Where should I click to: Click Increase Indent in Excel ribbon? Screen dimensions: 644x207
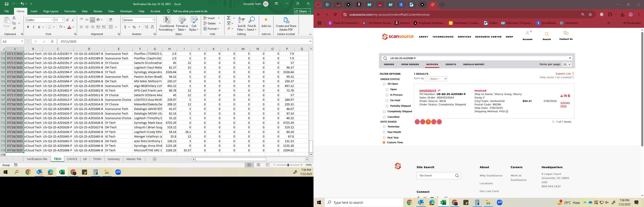tap(104, 27)
